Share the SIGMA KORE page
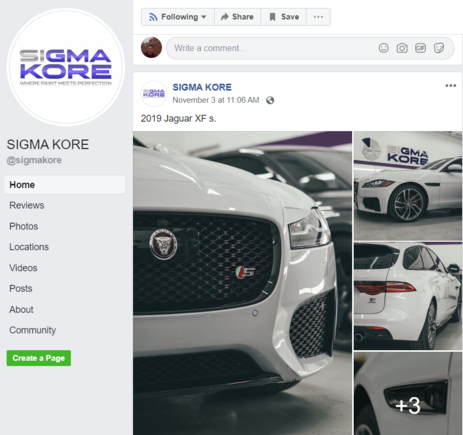 tap(237, 17)
